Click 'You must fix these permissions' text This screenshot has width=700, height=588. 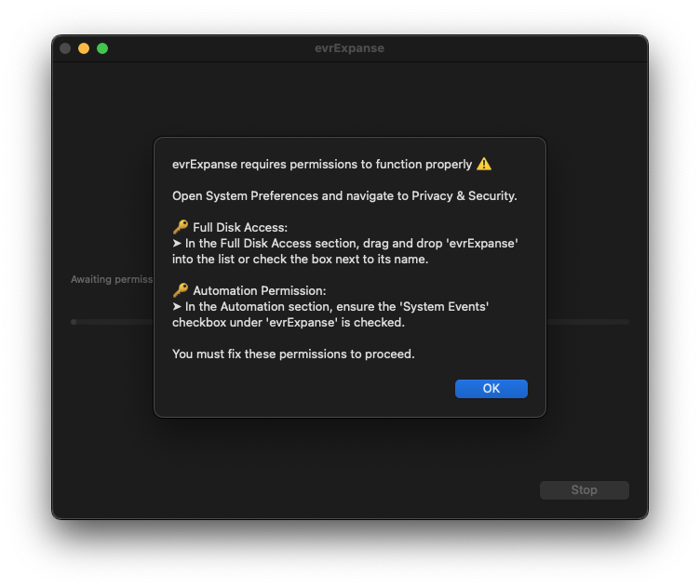pos(293,354)
